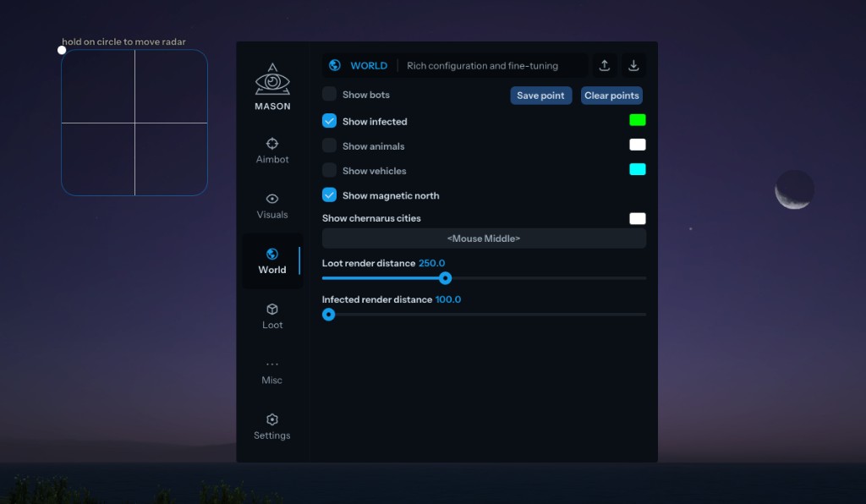Select the Loot cube icon

click(272, 310)
